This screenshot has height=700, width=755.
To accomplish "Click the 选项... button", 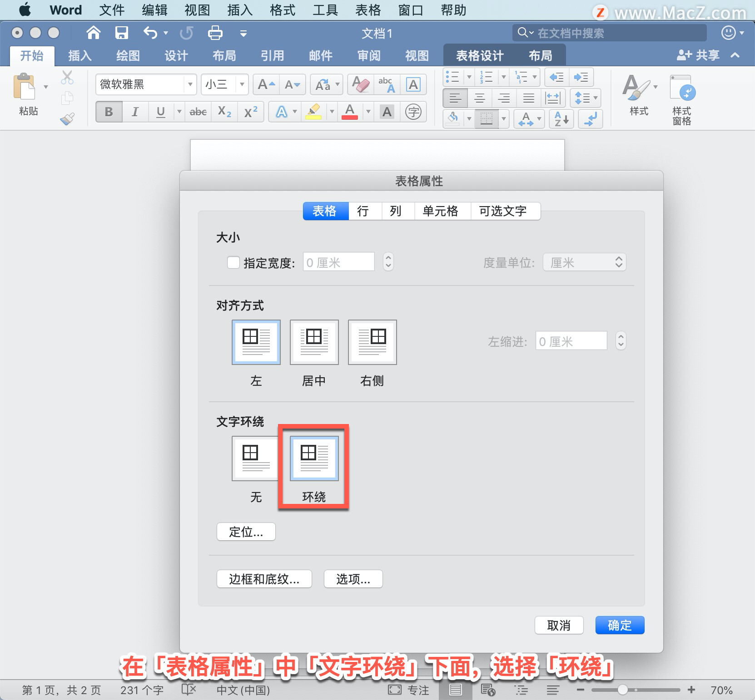I will 353,579.
